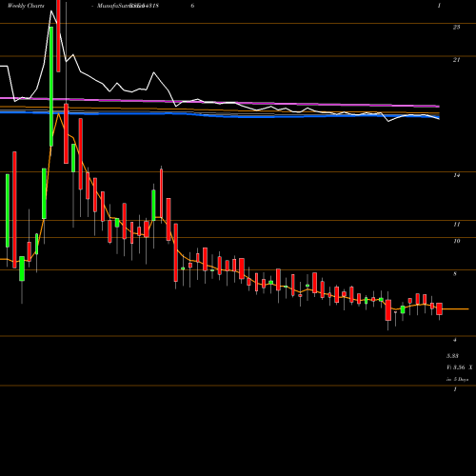476x476 pixels.
Task: Click the 'Weekly Charts' title text
Action: (x=26, y=6)
